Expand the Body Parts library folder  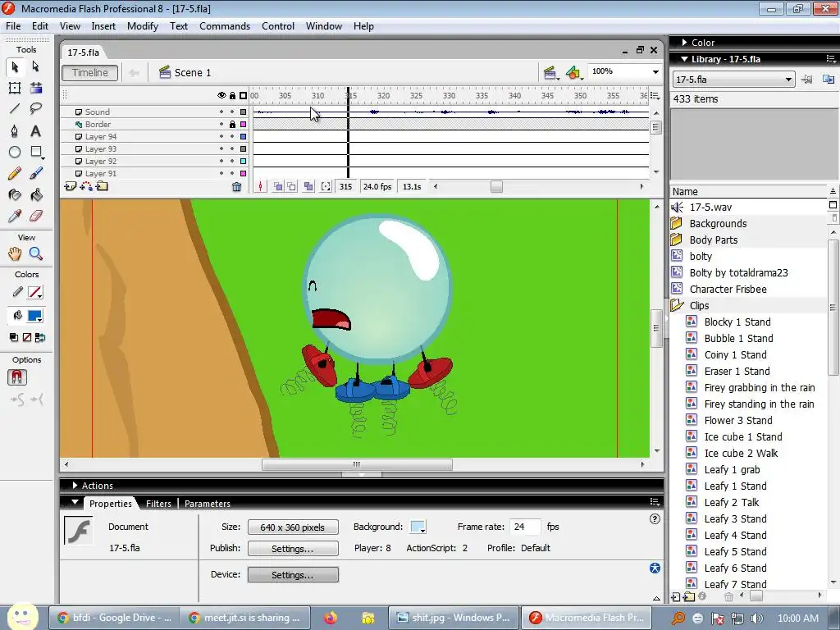(676, 240)
